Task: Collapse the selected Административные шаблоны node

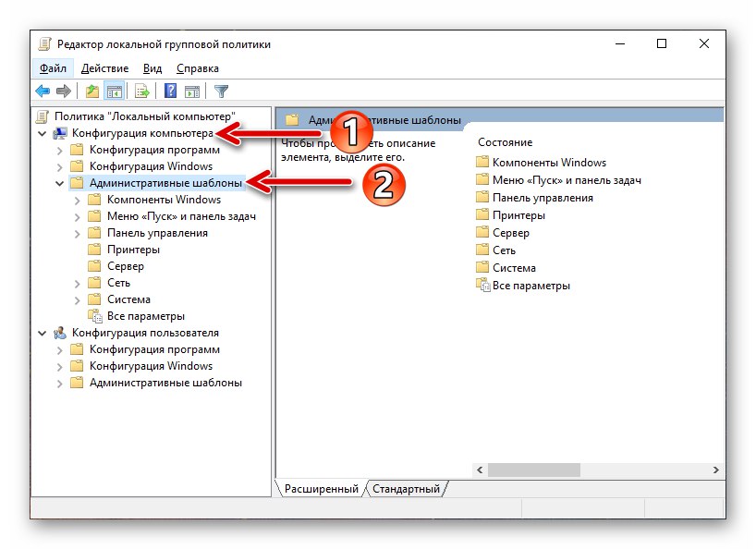Action: click(x=60, y=184)
